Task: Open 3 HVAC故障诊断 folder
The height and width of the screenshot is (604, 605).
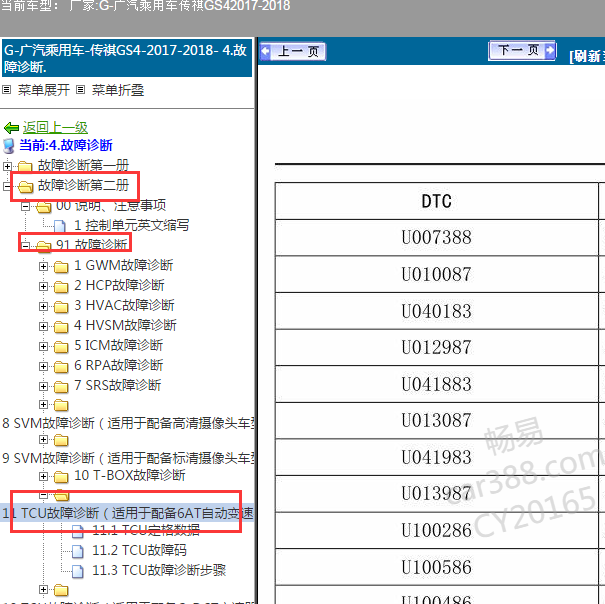Action: pyautogui.click(x=124, y=305)
